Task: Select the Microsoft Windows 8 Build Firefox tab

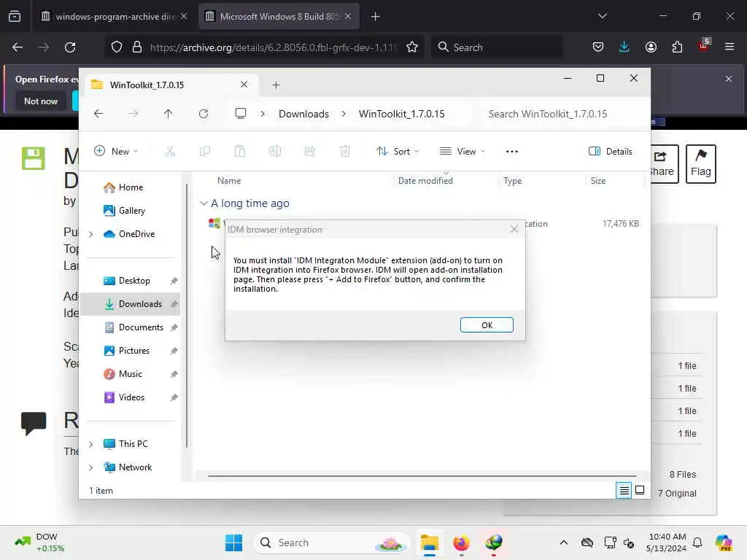Action: 279,17
